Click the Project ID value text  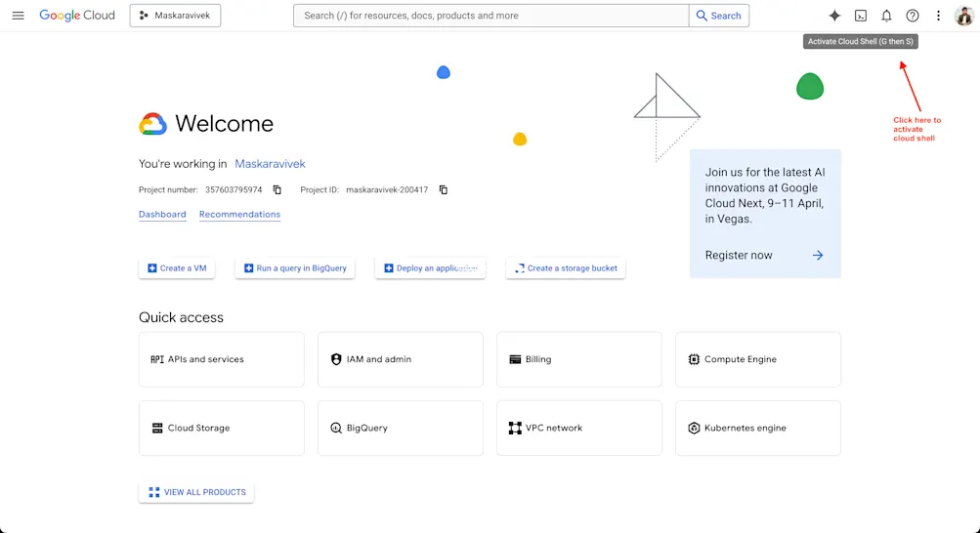[x=387, y=189]
